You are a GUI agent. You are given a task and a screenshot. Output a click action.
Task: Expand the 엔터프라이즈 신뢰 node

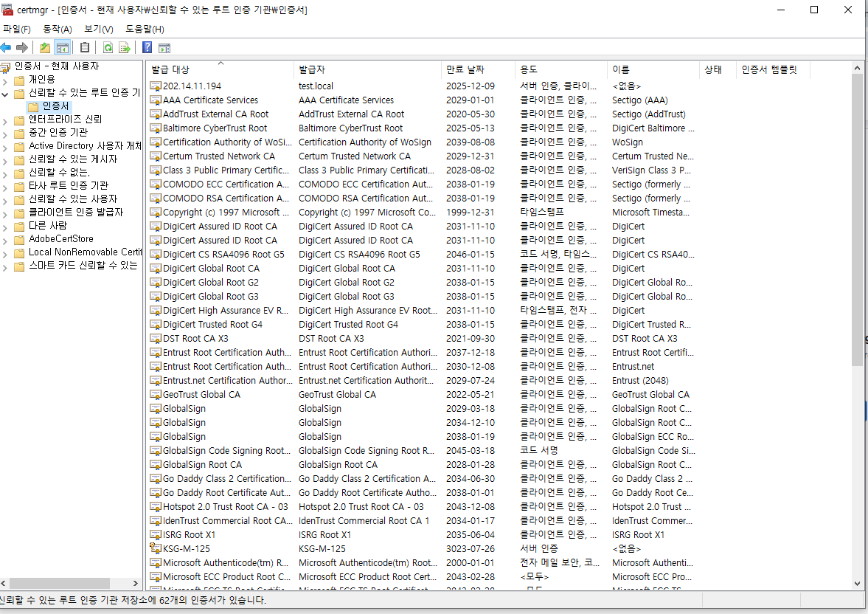[5, 121]
